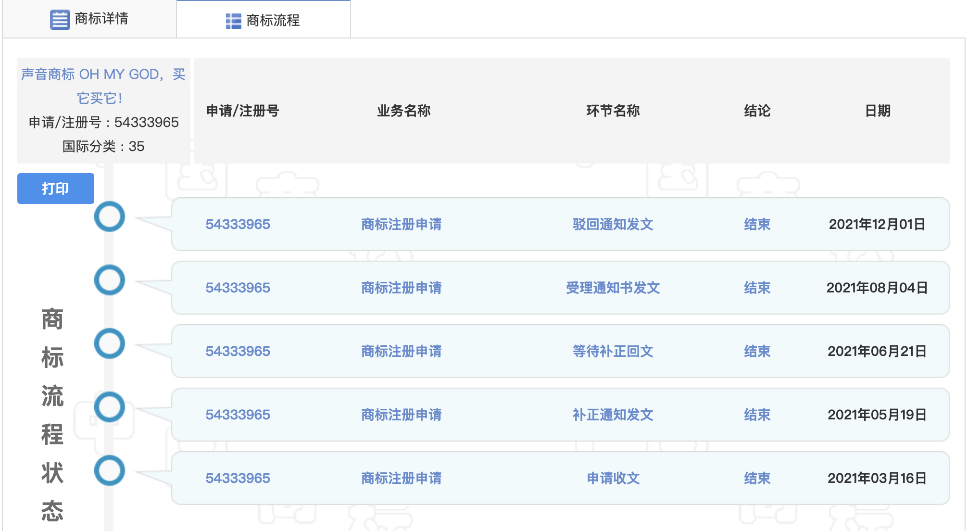980x531 pixels.
Task: Click the timeline circle for 等待补正回文
Action: click(110, 343)
